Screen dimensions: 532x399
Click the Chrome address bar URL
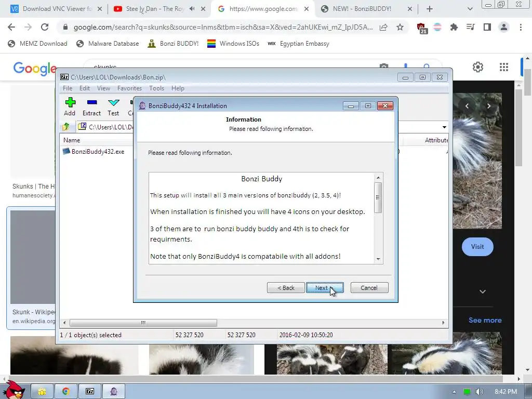pyautogui.click(x=223, y=28)
